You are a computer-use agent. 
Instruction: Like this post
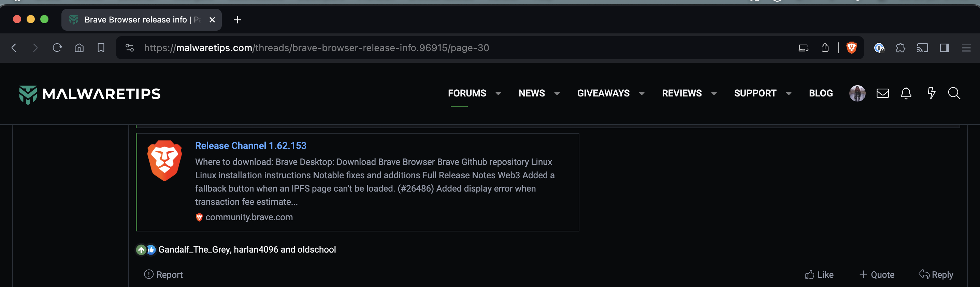(x=819, y=274)
